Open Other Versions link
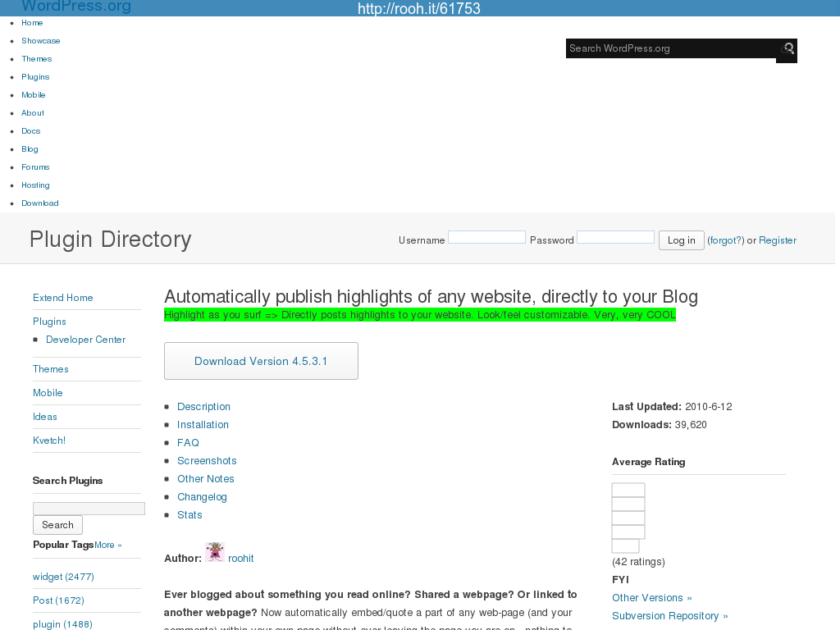Screen dimensions: 840x630 [651, 598]
